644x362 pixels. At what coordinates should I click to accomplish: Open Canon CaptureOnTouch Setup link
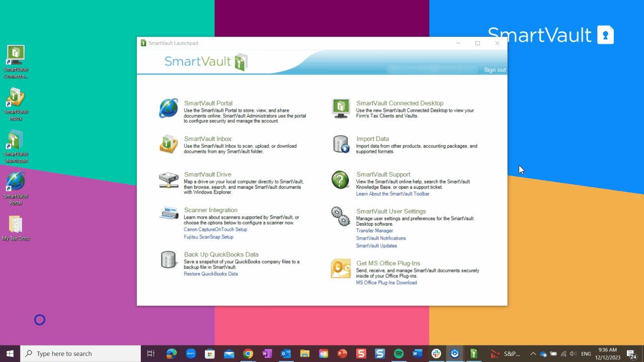pos(215,230)
